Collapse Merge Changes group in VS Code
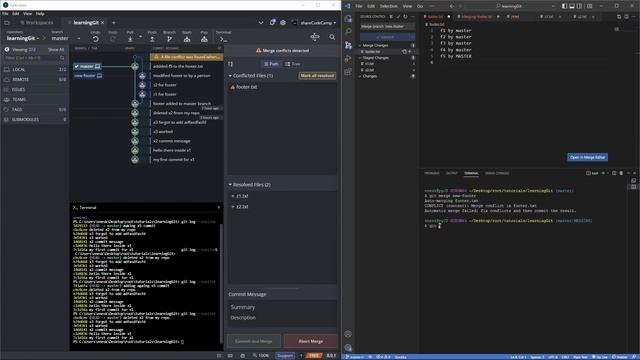The width and height of the screenshot is (640, 360). click(360, 46)
